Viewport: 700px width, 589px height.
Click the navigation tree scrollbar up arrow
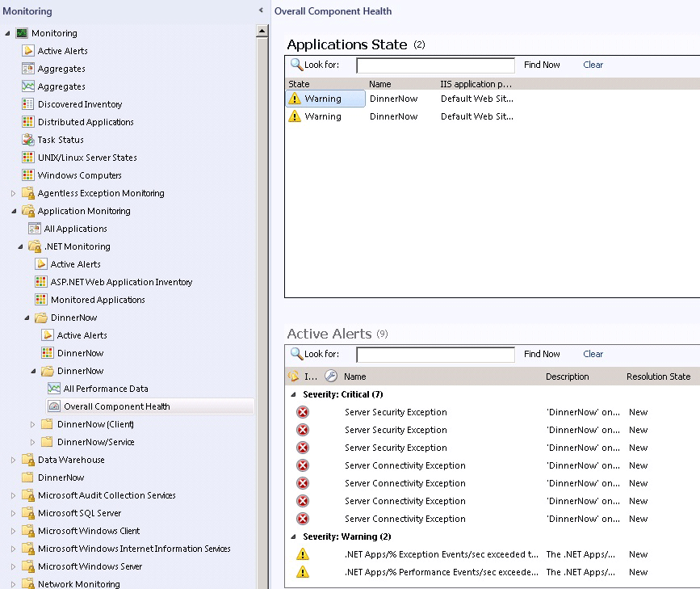[x=262, y=31]
